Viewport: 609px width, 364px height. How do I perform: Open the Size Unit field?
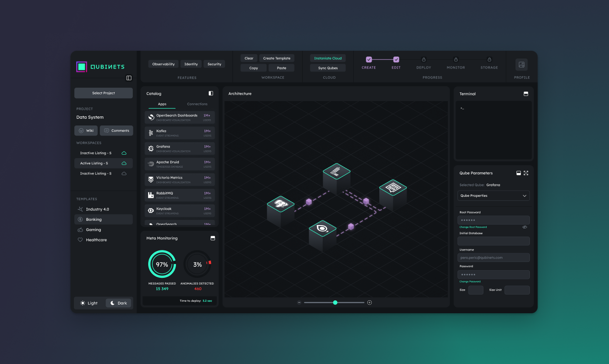pos(517,290)
